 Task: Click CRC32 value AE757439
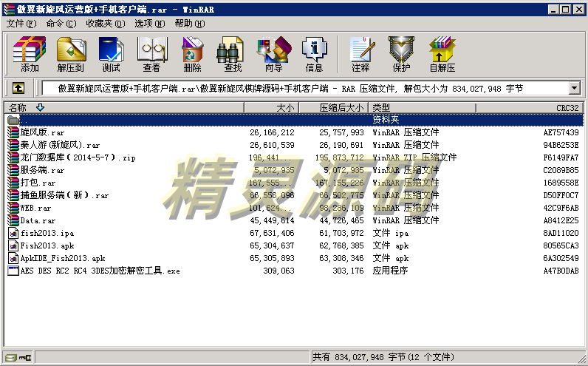pos(561,132)
